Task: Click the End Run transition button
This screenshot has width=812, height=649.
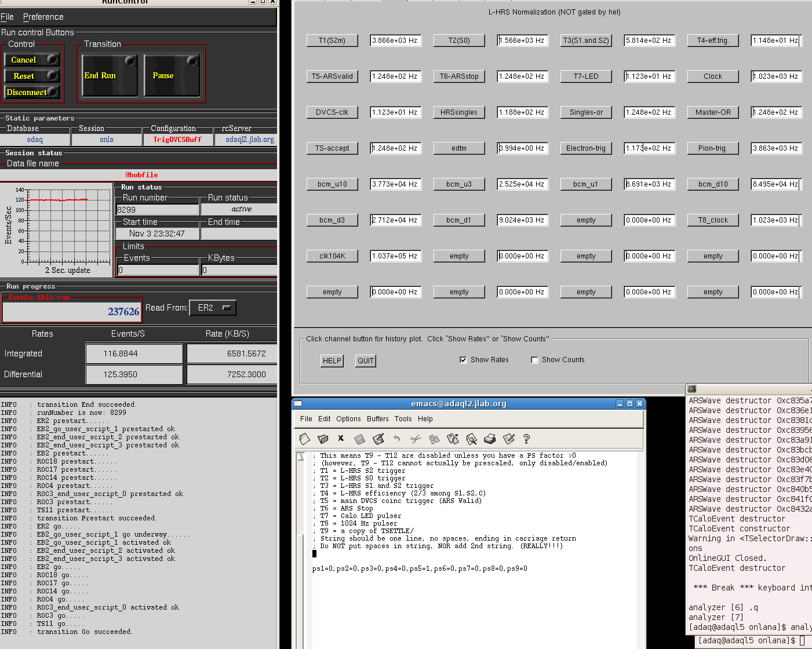Action: click(110, 75)
